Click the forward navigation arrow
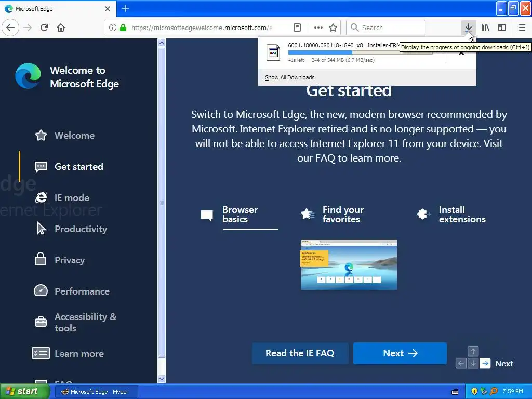Screen dimensions: 532x399 (x=28, y=28)
